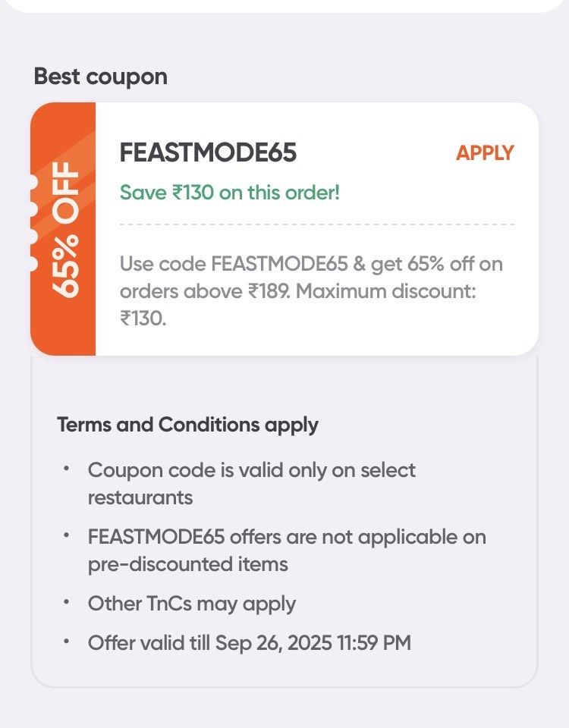Click the green Save ₹130 savings text
The width and height of the screenshot is (569, 728).
click(x=230, y=193)
